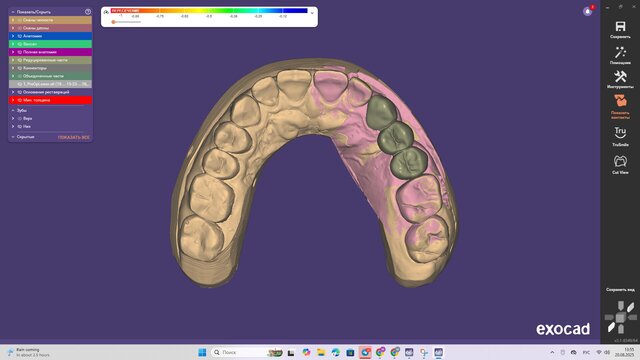Viewport: 640px width, 360px height.
Task: Expand arrow of Объединенные части row
Action: pos(13,76)
